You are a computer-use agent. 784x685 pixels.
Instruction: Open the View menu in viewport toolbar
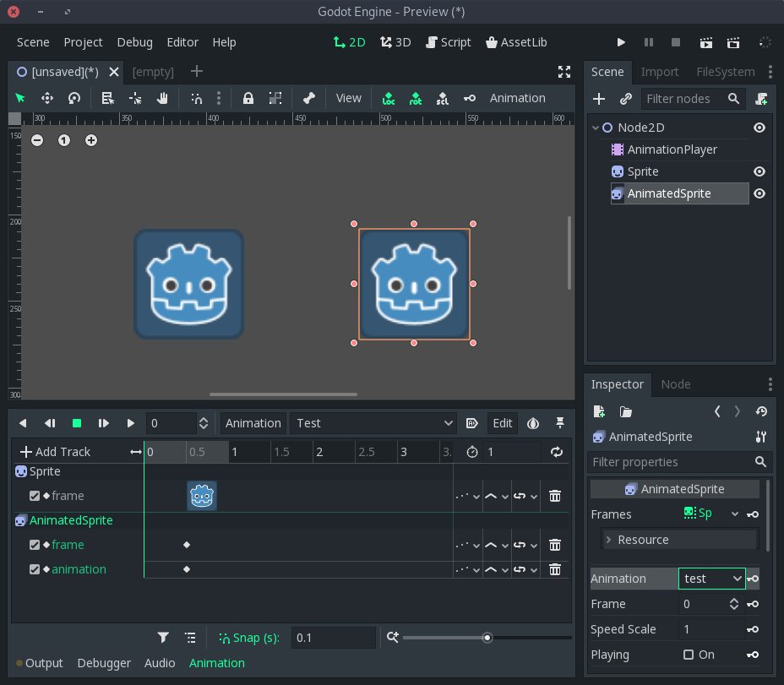point(349,98)
